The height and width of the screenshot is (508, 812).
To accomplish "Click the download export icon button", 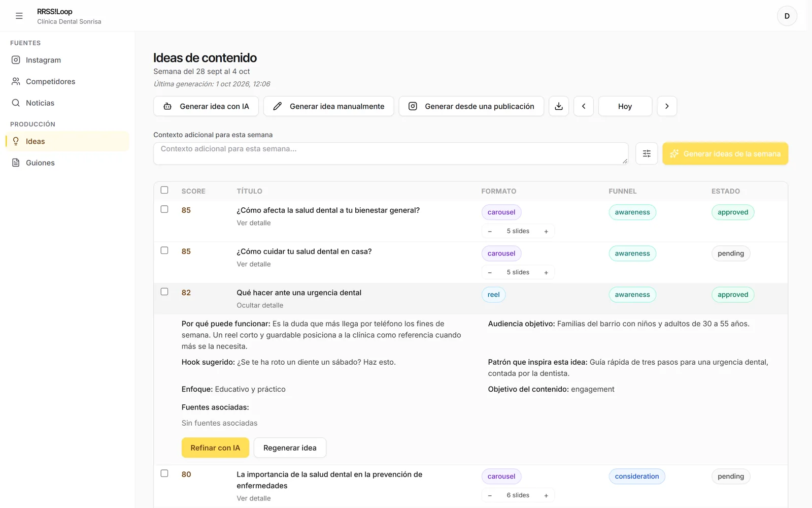I will [x=559, y=106].
